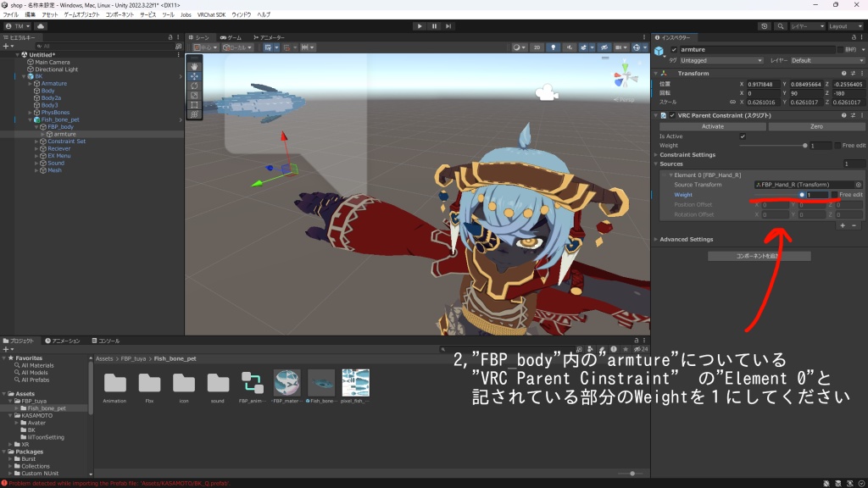
Task: Click the Play button
Action: click(420, 26)
